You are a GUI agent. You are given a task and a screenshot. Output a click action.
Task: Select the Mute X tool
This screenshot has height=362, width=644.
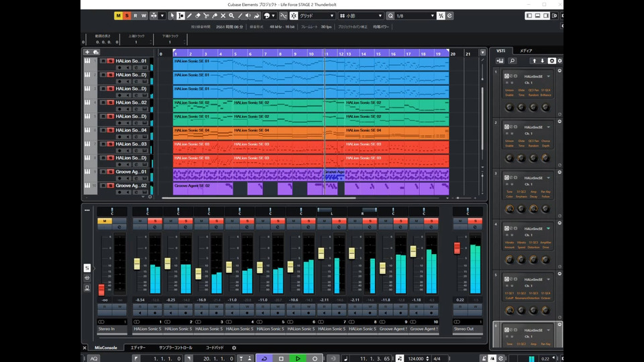click(223, 15)
